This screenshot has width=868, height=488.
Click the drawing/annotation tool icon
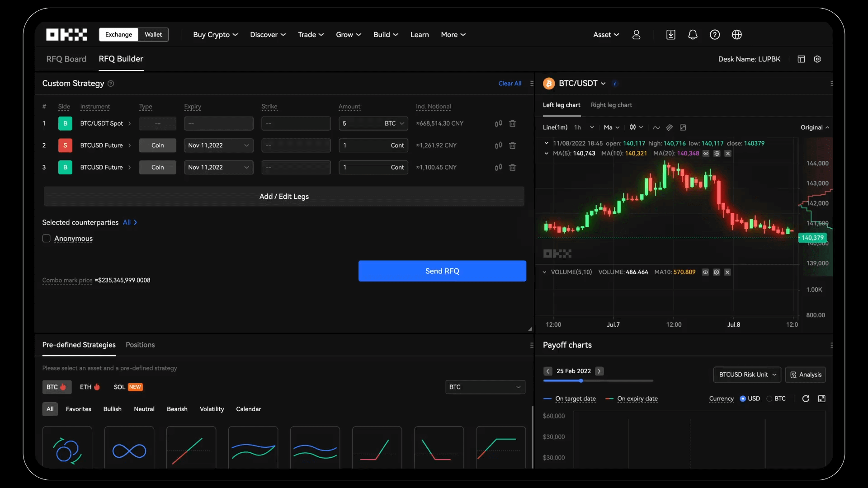point(670,127)
